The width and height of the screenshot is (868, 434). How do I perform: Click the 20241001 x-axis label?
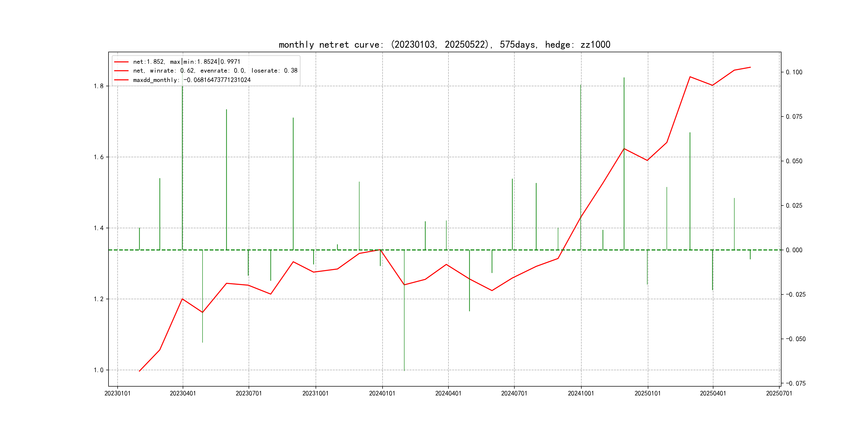click(581, 393)
